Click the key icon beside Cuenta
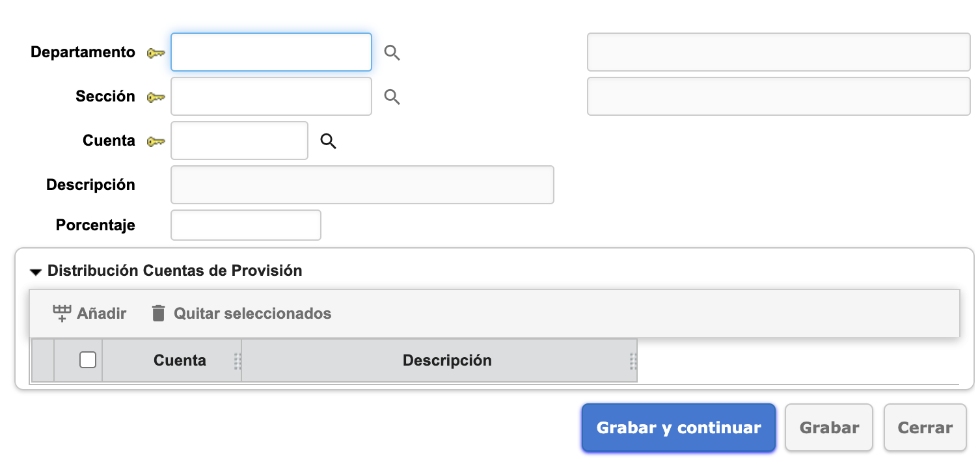This screenshot has width=980, height=458. click(156, 141)
